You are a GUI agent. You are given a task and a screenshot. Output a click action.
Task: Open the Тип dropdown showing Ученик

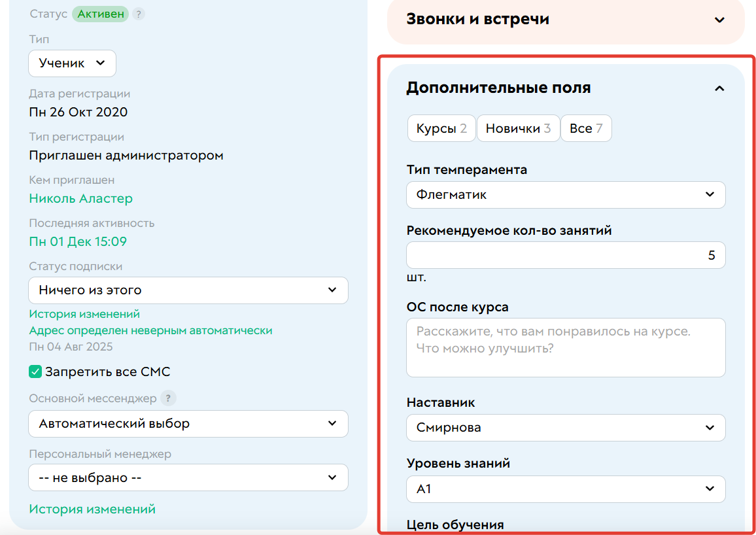[x=72, y=63]
